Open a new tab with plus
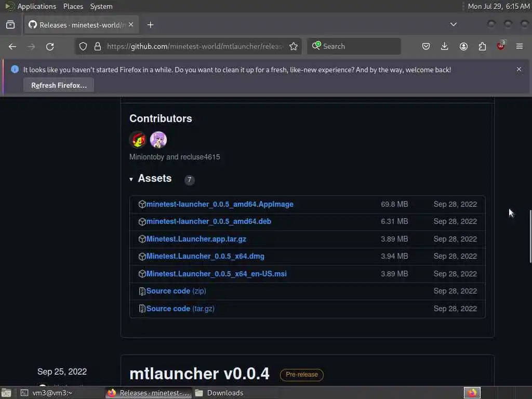Screen dimensions: 532x399 pyautogui.click(x=150, y=25)
